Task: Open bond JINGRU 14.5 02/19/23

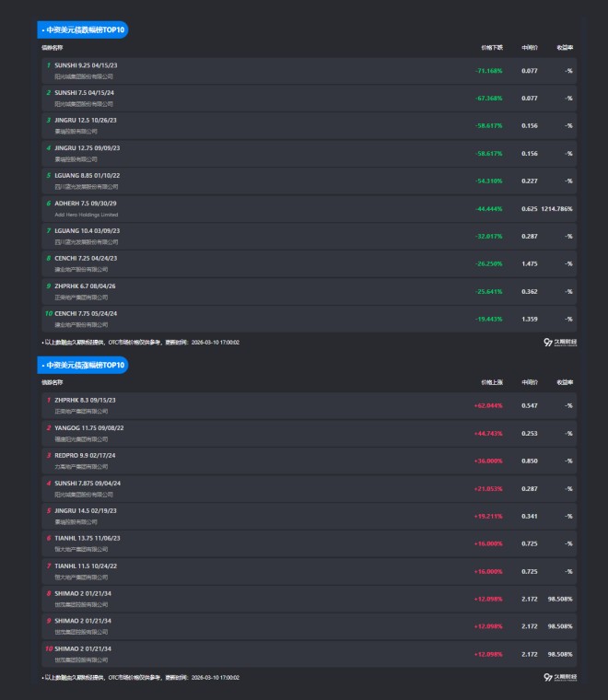Action: [x=86, y=511]
